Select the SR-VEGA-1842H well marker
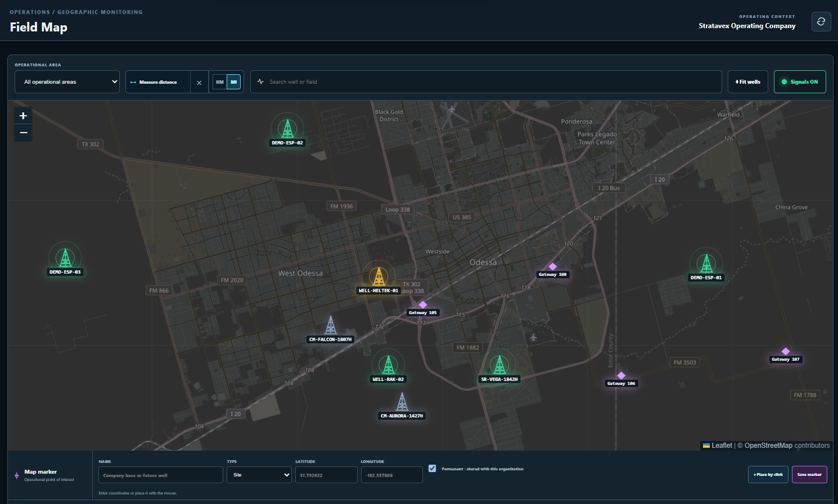Viewport: 838px width, 504px height. pos(499,365)
